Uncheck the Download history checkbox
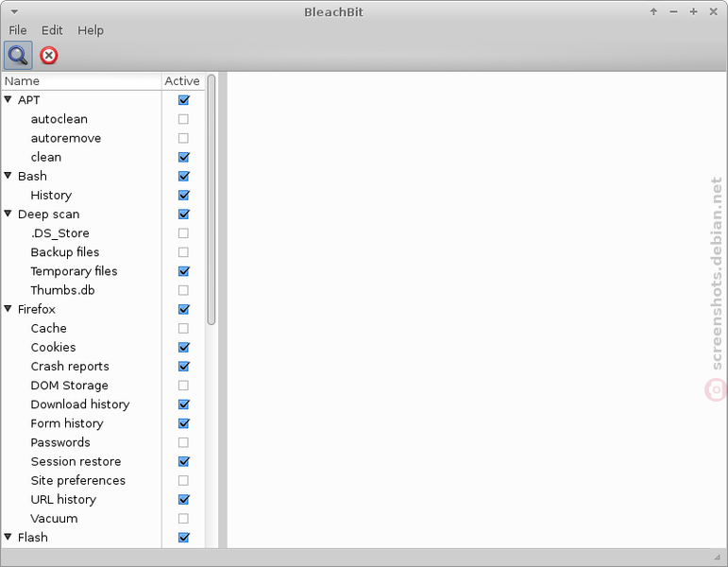Screen dimensions: 728x567 click(183, 404)
